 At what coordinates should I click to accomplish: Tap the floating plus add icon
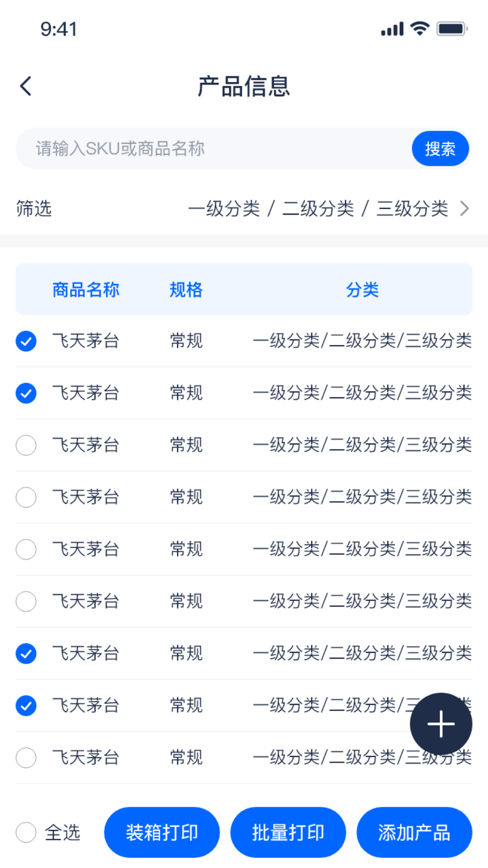441,724
